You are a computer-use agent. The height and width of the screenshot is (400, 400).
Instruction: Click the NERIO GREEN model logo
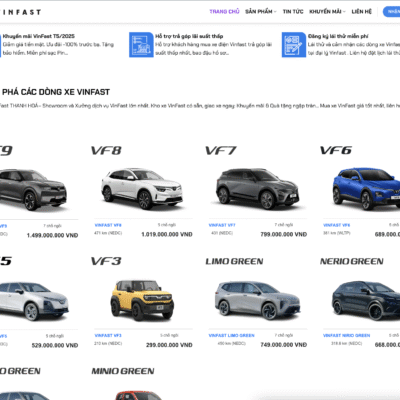click(352, 261)
